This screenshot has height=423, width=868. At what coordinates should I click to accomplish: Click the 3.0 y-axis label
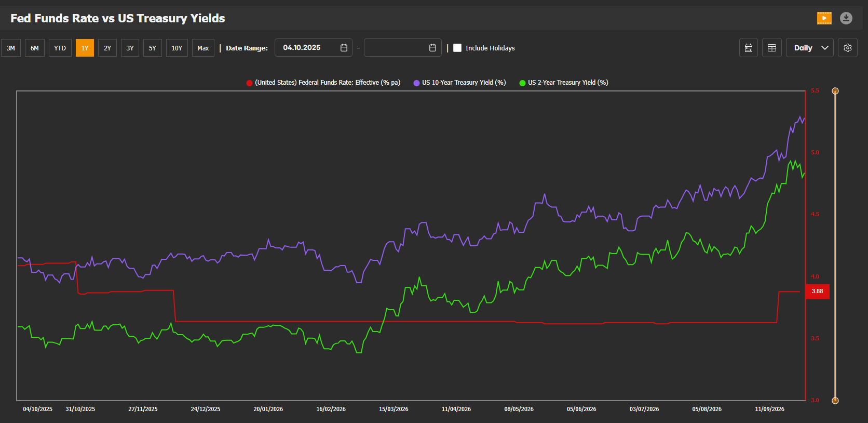point(815,401)
